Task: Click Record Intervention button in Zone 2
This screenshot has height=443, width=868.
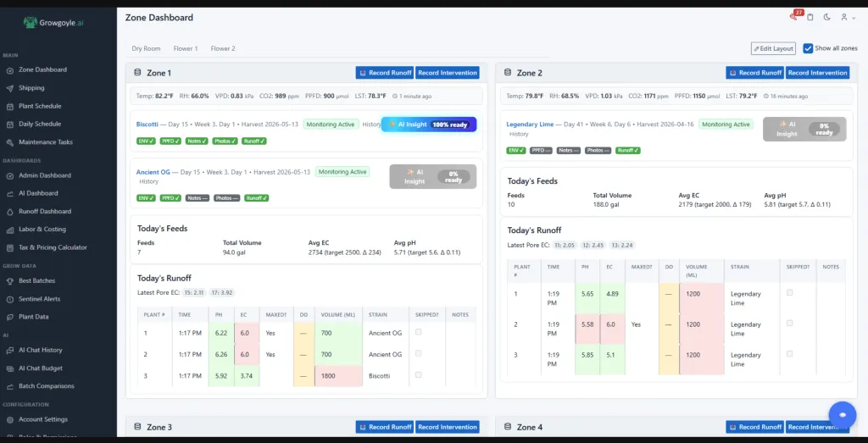Action: coord(818,73)
